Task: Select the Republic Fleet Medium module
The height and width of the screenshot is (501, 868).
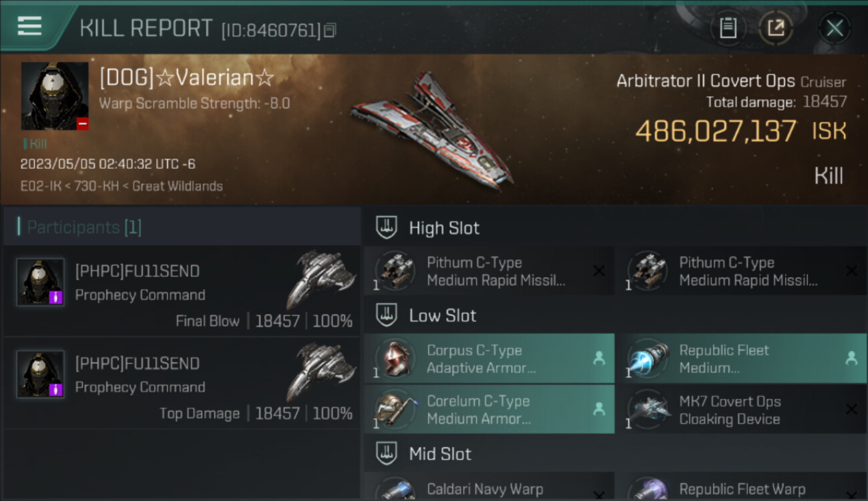Action: (742, 359)
